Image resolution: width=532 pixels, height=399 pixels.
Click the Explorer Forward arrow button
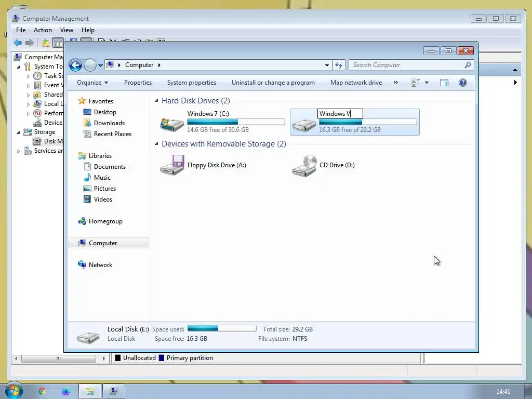tap(90, 65)
